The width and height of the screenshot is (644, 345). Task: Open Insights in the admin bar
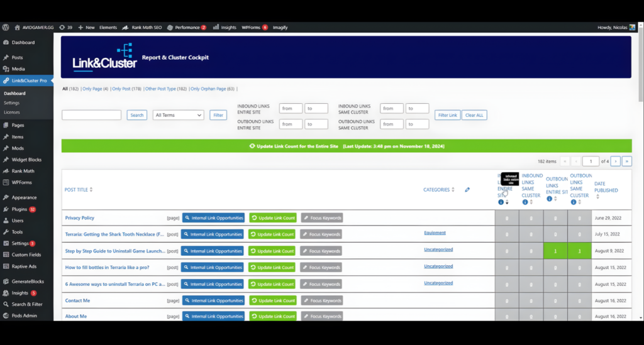[225, 28]
